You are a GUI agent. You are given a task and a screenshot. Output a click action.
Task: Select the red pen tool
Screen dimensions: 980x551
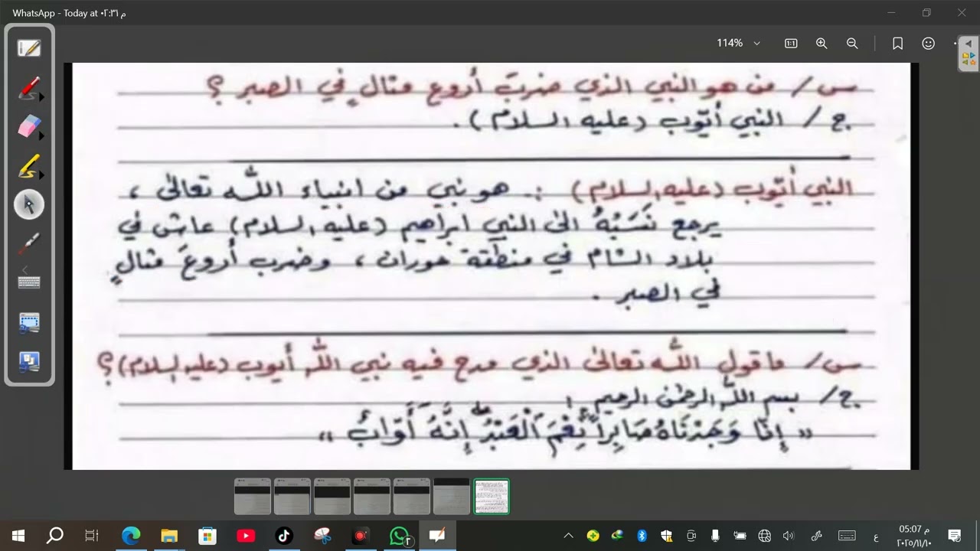28,87
